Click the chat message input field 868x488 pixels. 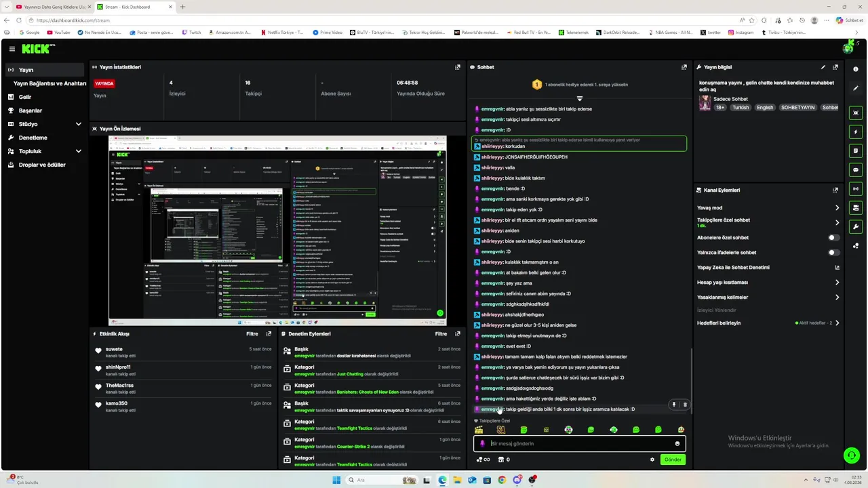point(580,443)
